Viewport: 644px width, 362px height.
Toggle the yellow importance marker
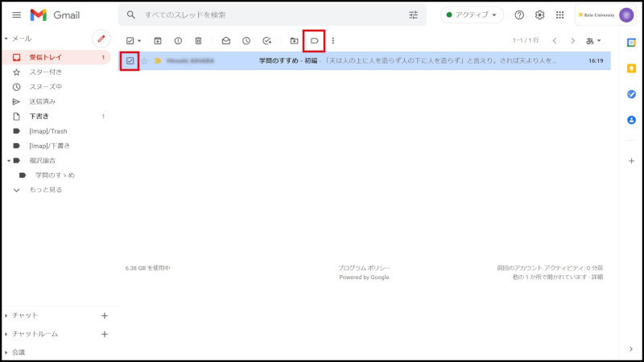pos(158,60)
